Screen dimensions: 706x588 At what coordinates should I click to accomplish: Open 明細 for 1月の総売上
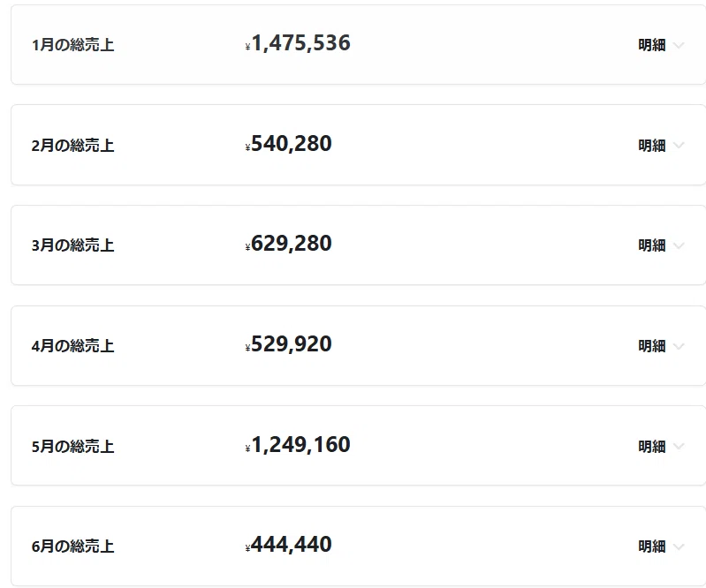pyautogui.click(x=651, y=45)
